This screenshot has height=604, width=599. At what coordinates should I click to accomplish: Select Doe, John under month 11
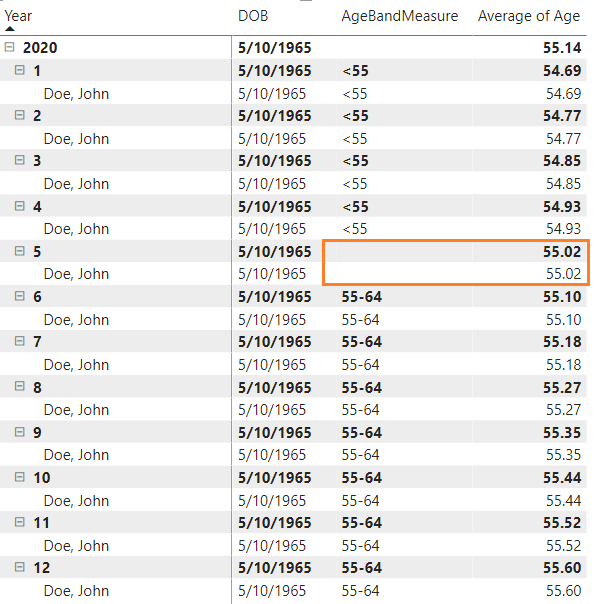click(x=76, y=546)
